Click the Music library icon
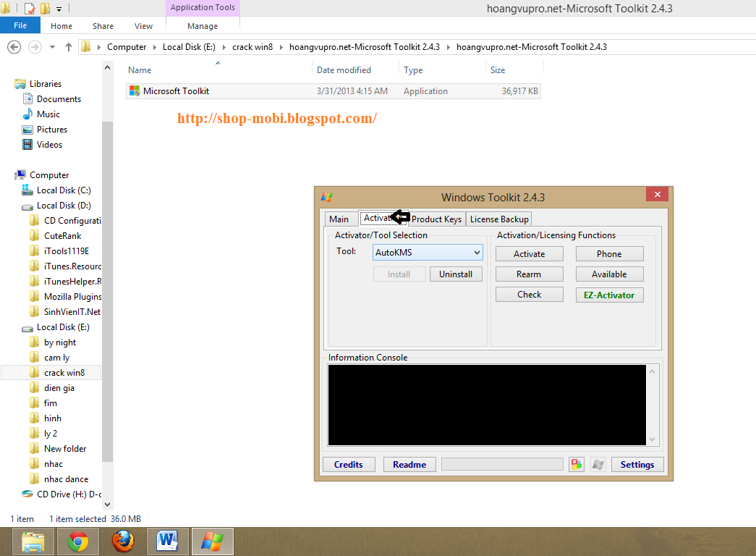Screen dimensions: 756x556 [x=27, y=114]
